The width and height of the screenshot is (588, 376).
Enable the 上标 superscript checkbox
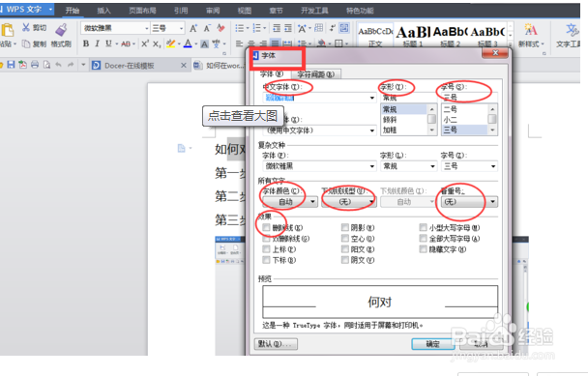click(266, 249)
